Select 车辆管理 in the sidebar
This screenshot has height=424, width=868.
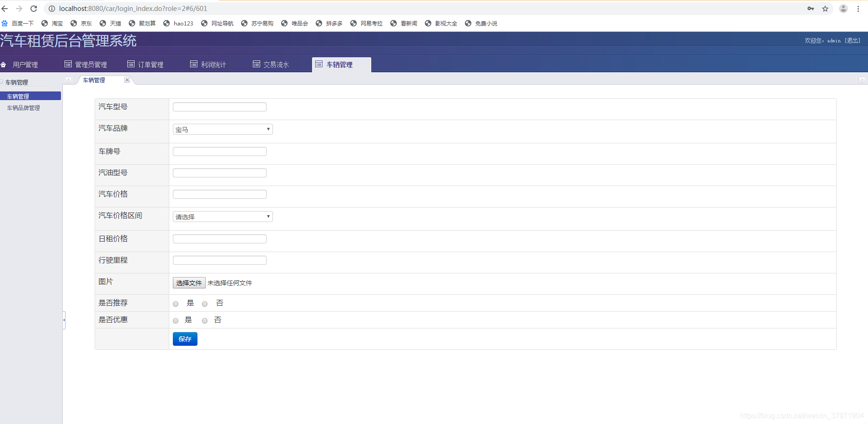[x=30, y=96]
